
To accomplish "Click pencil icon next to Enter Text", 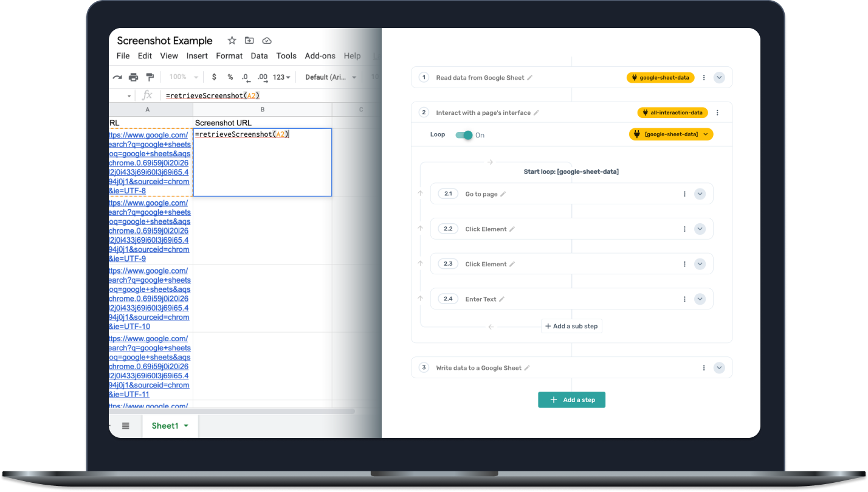I will 502,299.
